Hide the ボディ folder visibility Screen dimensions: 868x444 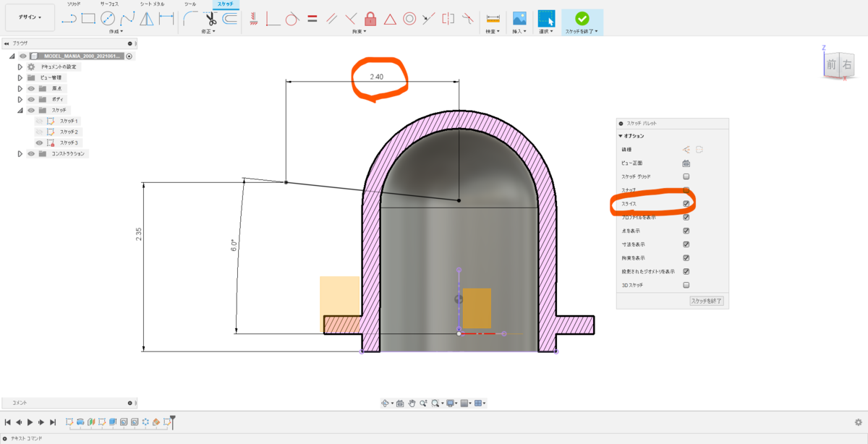tap(31, 99)
